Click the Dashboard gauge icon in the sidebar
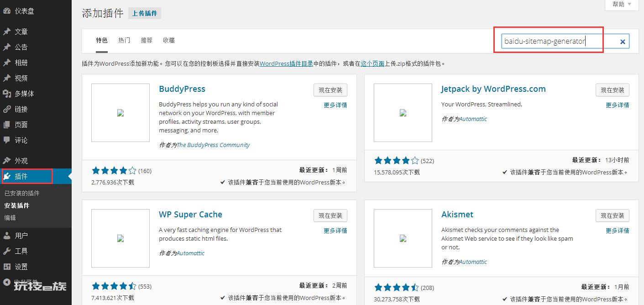This screenshot has height=305, width=644. tap(7, 11)
